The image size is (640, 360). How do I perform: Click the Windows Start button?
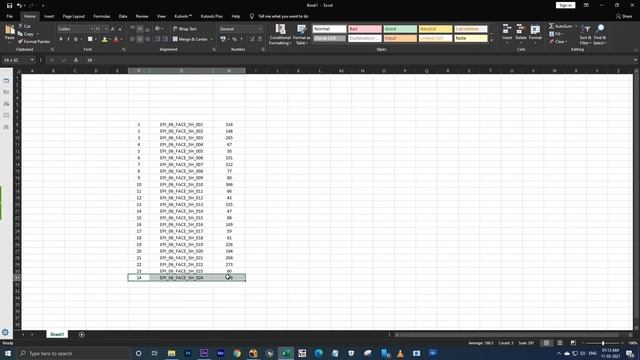[8, 353]
